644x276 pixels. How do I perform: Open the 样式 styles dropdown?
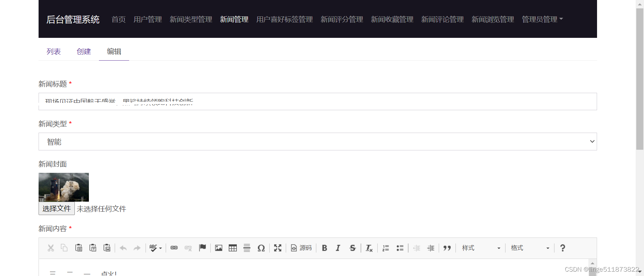[x=481, y=248]
